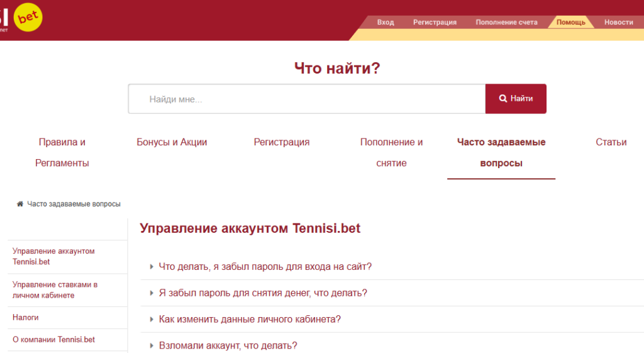Click Часто задаваемые вопросы breadcrumb link
The image size is (644, 353).
(74, 204)
